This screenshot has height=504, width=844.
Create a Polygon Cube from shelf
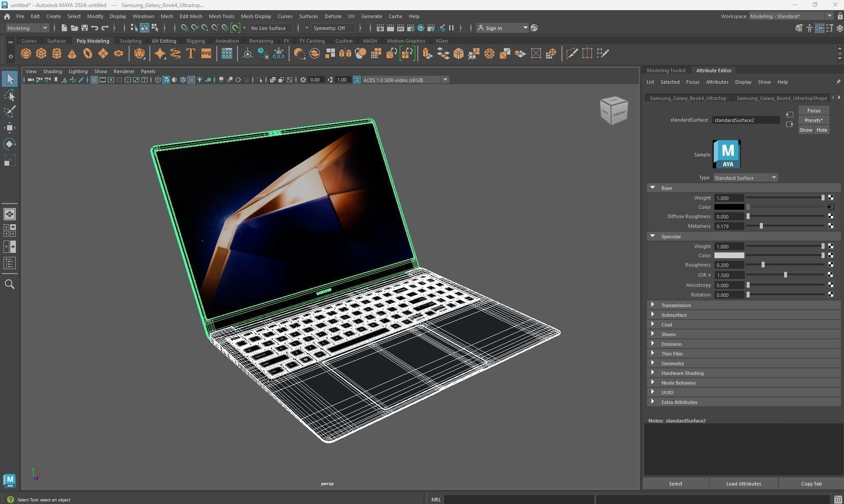[41, 54]
